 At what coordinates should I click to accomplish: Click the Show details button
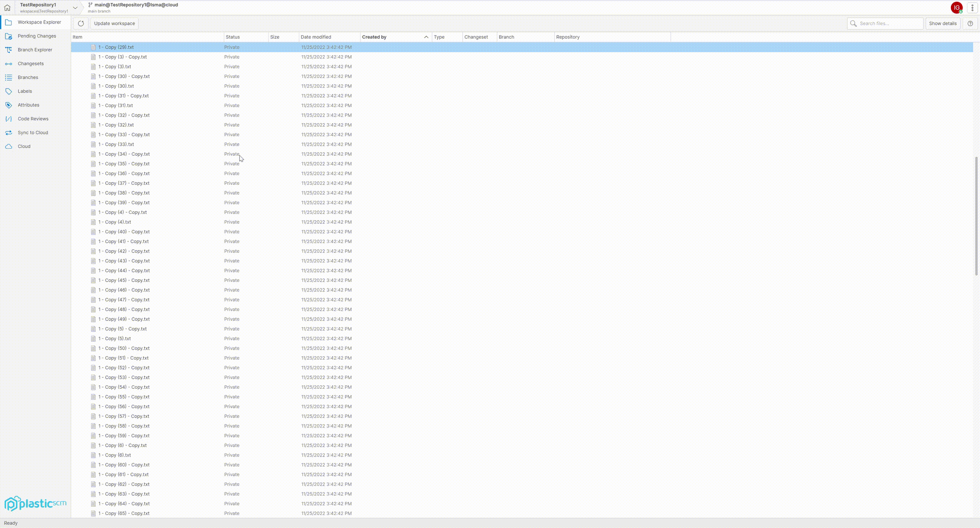point(943,23)
